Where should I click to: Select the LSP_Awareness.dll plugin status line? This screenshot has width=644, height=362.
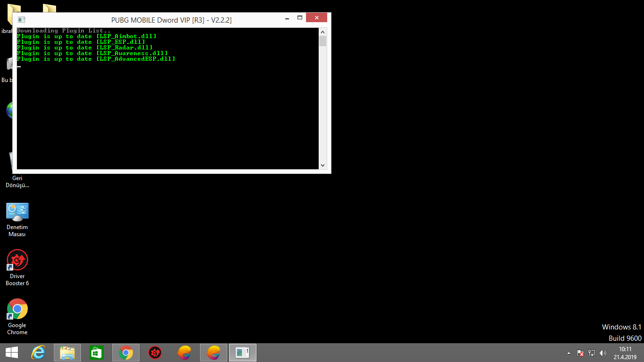92,53
